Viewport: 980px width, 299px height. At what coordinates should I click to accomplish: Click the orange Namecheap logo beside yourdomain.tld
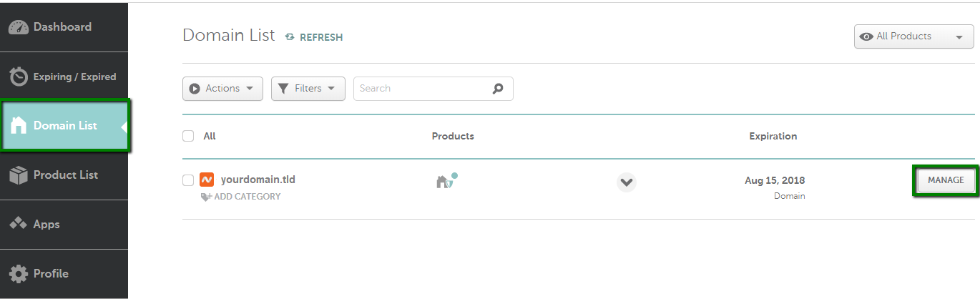click(207, 180)
